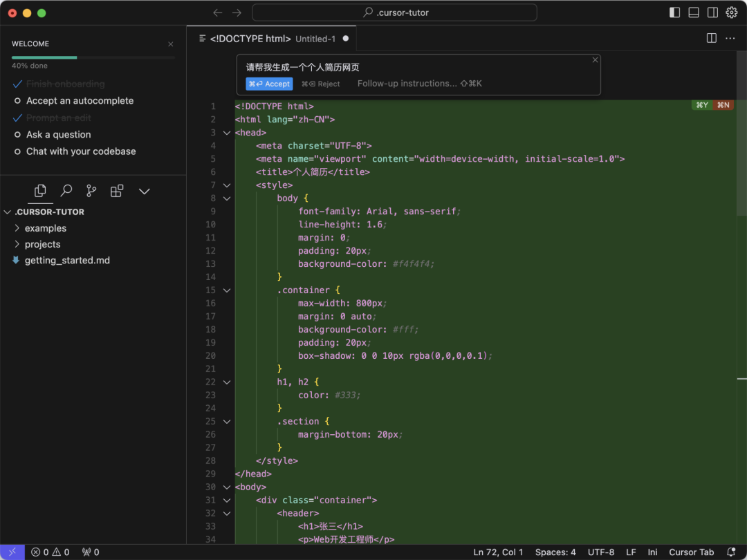Select Chat with your codebase step

pyautogui.click(x=81, y=151)
